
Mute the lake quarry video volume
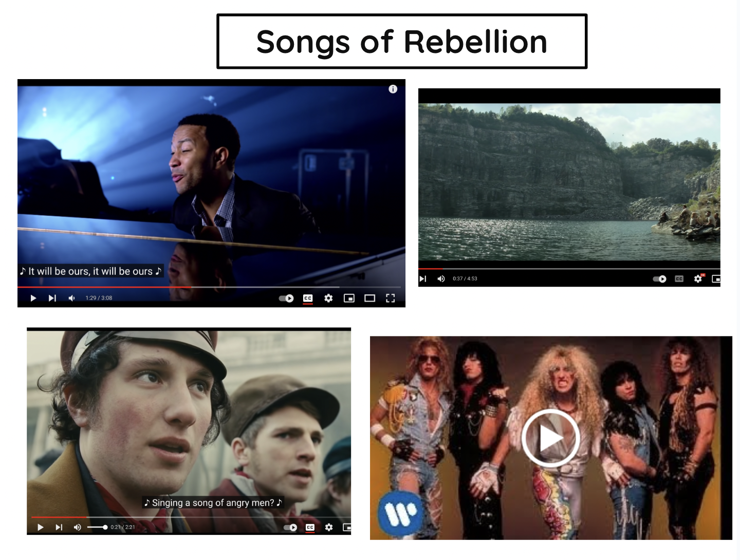click(x=441, y=278)
